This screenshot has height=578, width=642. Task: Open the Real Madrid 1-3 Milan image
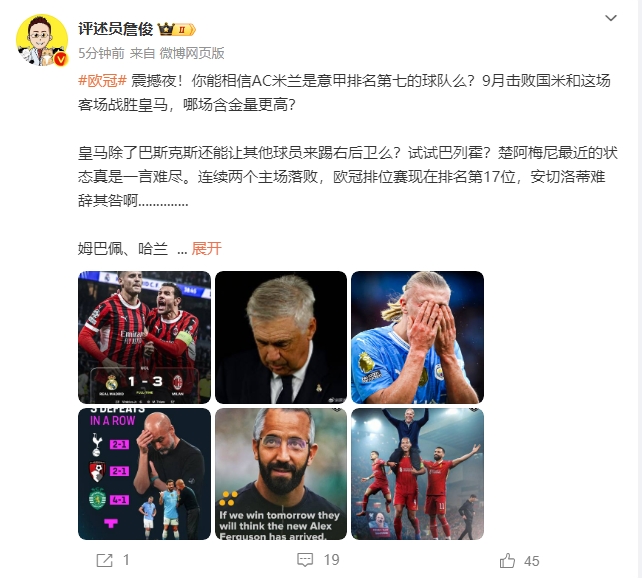[x=145, y=337]
